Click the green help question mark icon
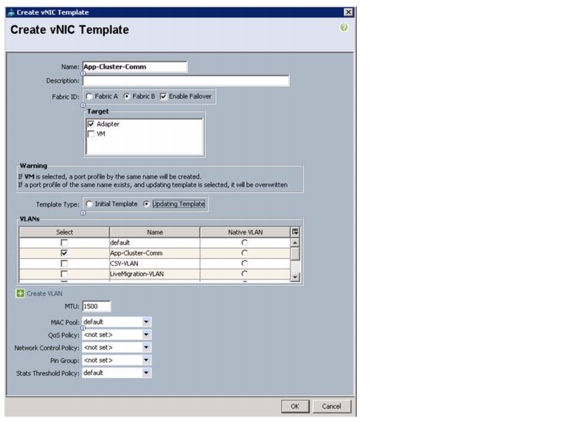Viewport: 576px width, 422px height. (x=344, y=28)
